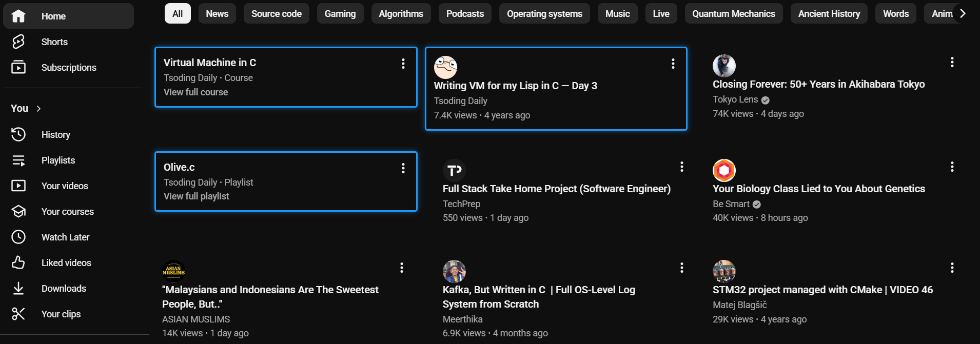Click Tokyo Lens channel avatar
The height and width of the screenshot is (344, 980).
[x=724, y=66]
